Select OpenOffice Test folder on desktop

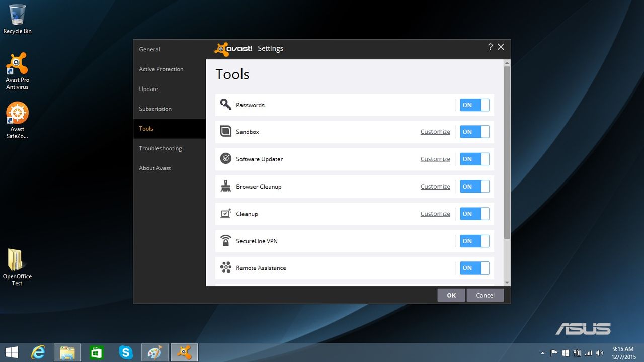click(x=17, y=267)
